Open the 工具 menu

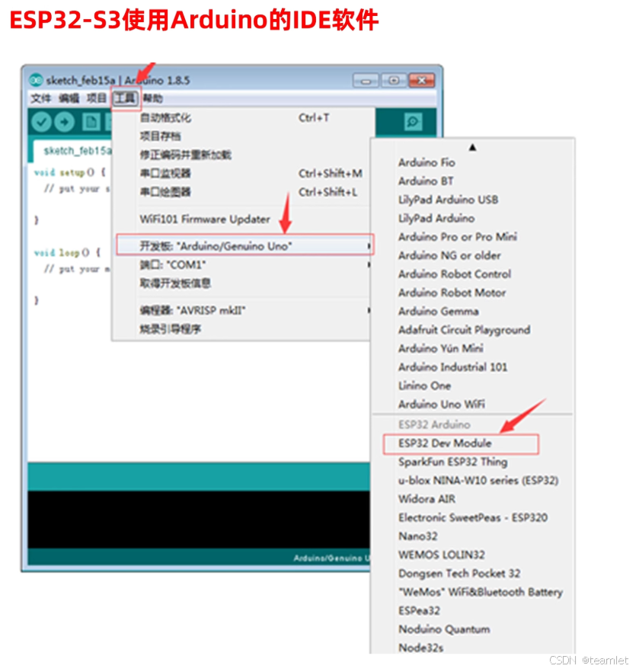pos(125,98)
